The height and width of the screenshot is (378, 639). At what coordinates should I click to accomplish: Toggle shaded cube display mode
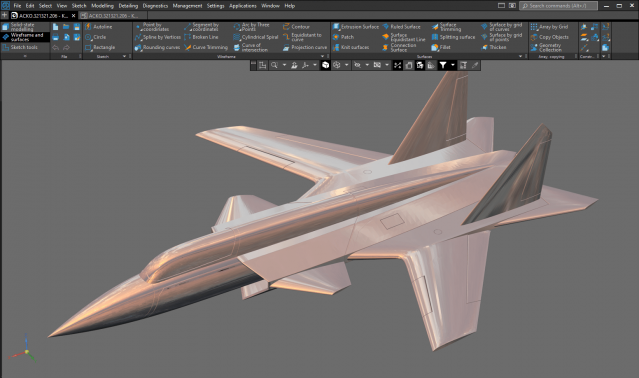click(x=325, y=65)
